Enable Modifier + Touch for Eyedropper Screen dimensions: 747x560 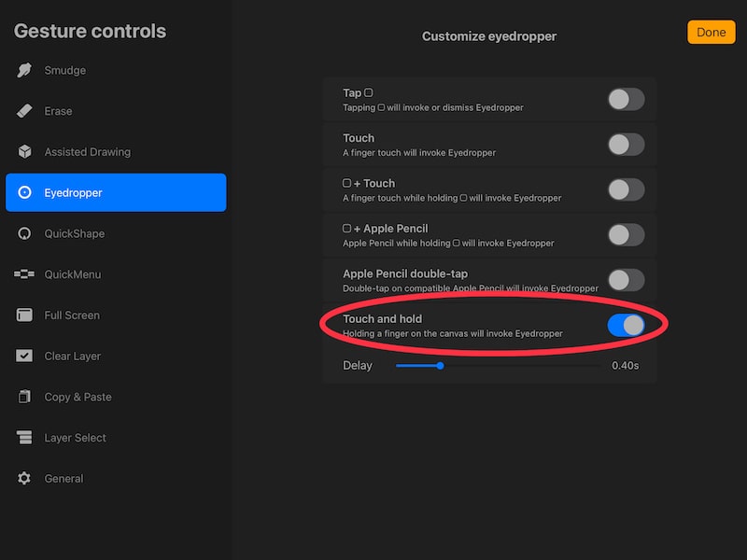pos(626,189)
